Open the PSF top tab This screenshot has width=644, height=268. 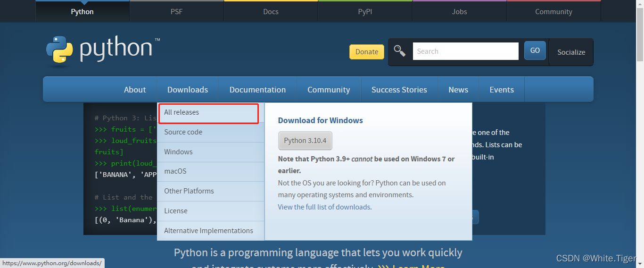[x=177, y=11]
